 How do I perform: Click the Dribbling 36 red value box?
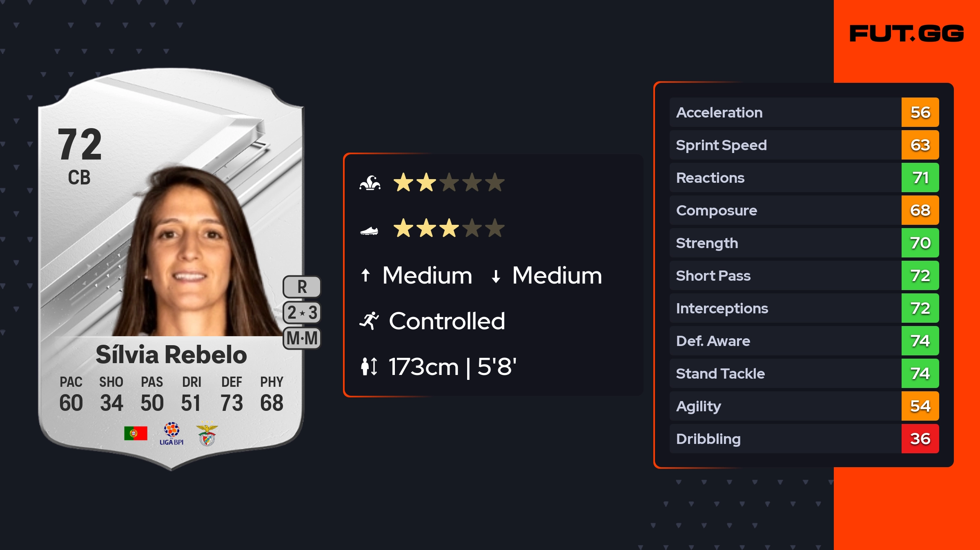(x=920, y=439)
